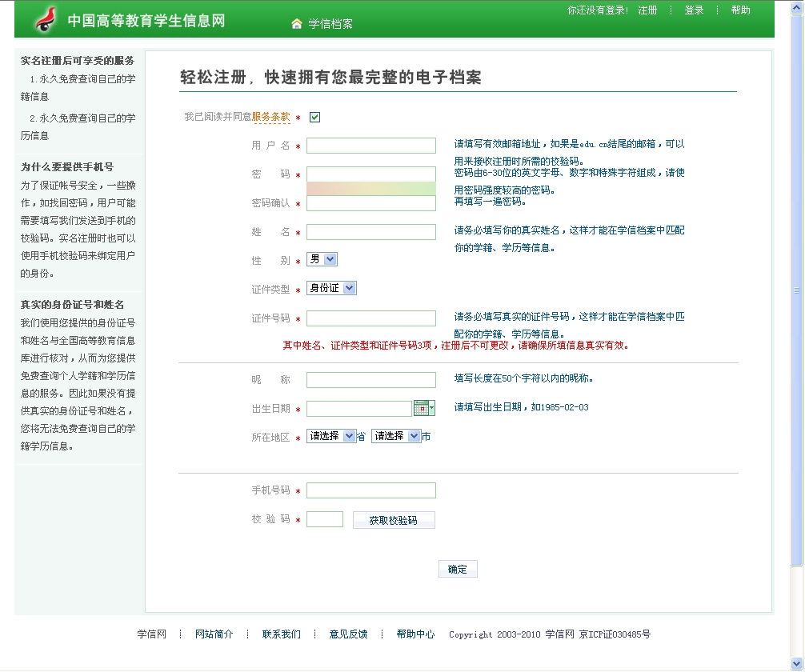Click into the 手机号码 phone number field
The image size is (805, 672).
click(x=371, y=490)
